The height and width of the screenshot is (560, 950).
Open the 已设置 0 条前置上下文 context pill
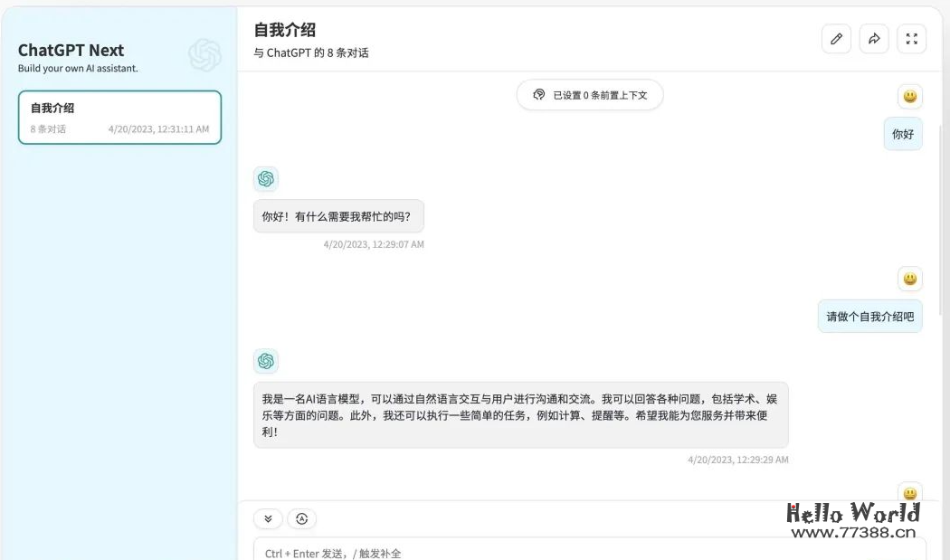(x=590, y=94)
